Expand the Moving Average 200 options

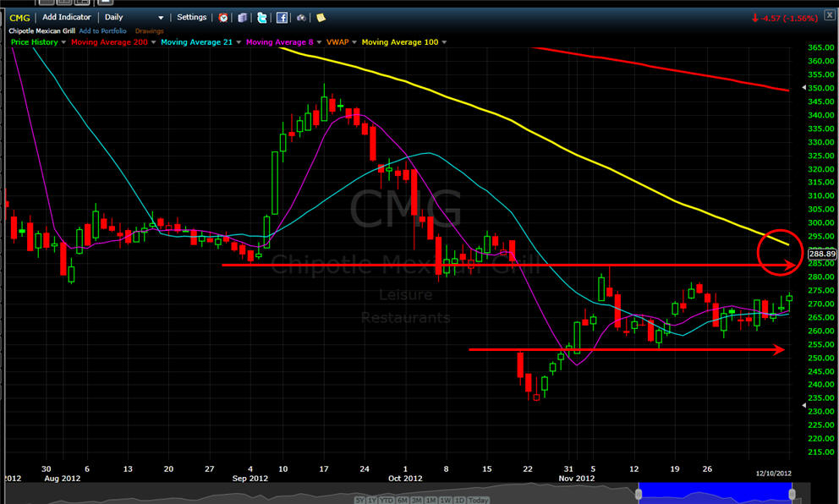[151, 42]
